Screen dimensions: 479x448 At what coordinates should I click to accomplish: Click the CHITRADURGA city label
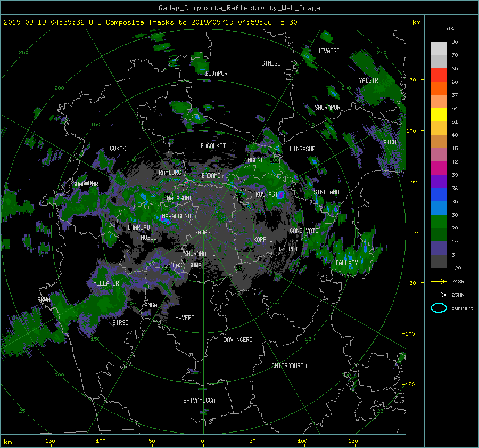point(289,366)
